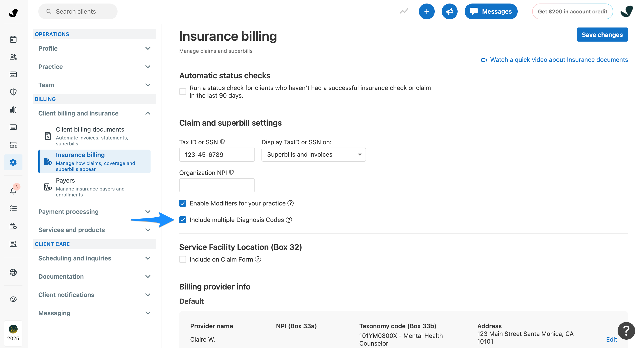
Task: Click shield icon next to Tax ID or SSN
Action: [222, 142]
